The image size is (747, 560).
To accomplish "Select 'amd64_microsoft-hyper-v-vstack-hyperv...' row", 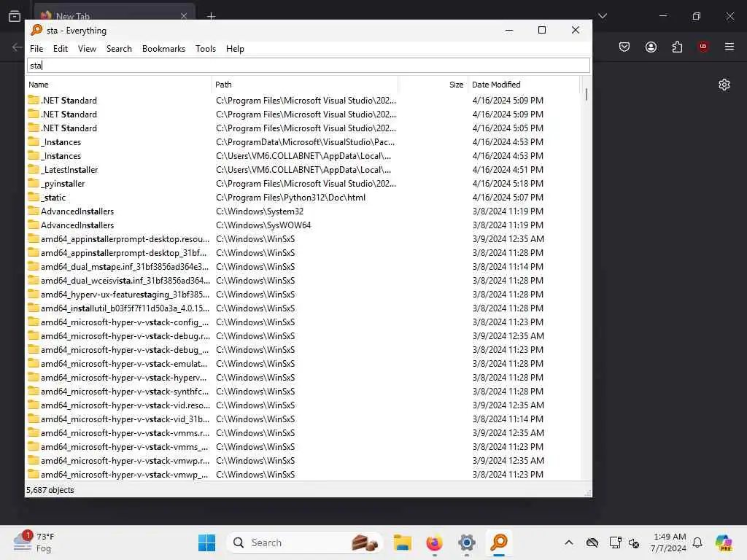I will tap(303, 377).
